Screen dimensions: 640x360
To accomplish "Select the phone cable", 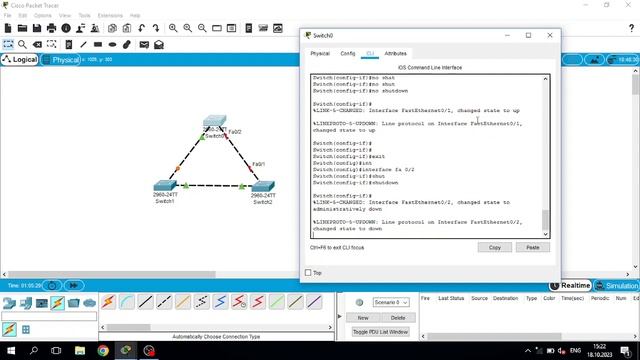I will coord(202,302).
